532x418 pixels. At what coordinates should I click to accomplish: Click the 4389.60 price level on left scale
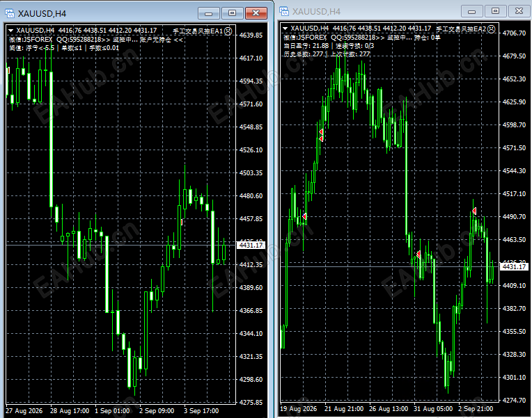click(x=251, y=287)
